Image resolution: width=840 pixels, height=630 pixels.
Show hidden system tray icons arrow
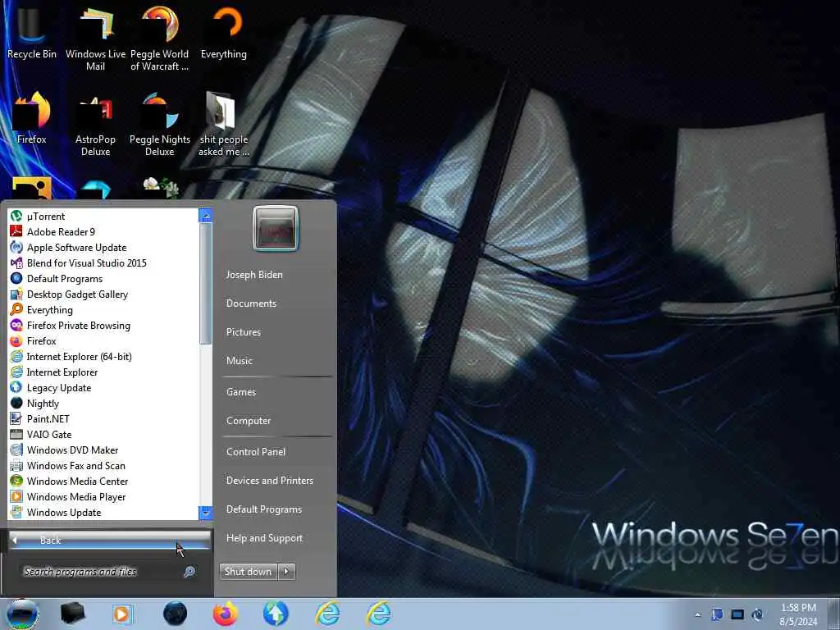coord(697,614)
